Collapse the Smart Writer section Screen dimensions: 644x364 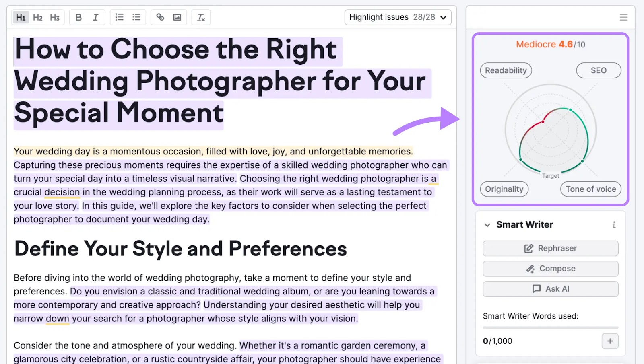(487, 225)
